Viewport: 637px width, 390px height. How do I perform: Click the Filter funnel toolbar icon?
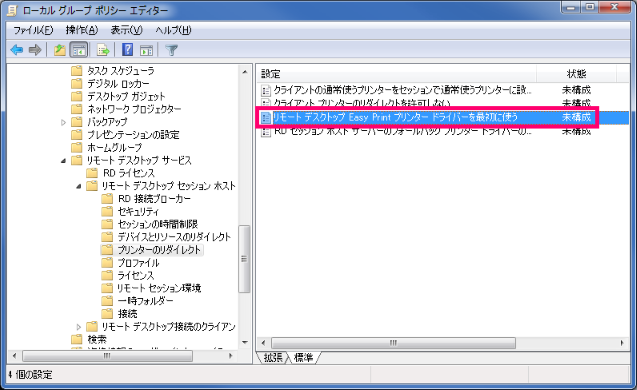click(171, 50)
